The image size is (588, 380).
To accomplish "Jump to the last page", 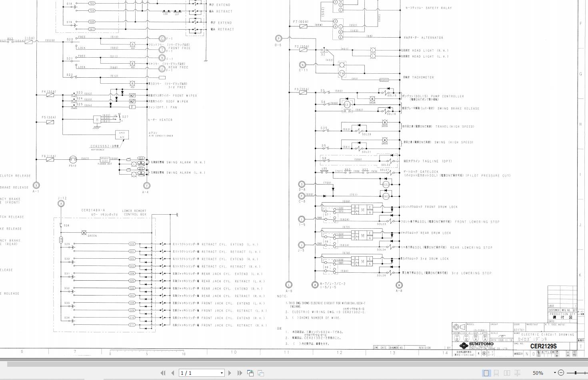I will click(240, 373).
